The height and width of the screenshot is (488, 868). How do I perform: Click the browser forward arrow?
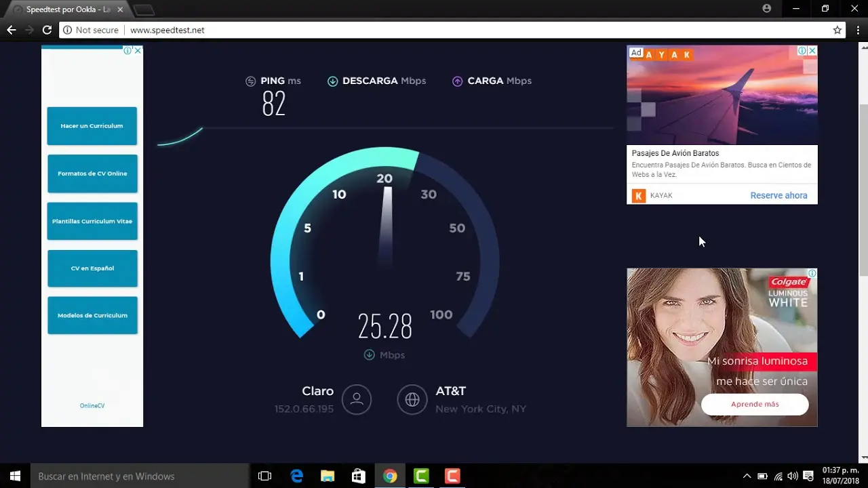tap(29, 30)
